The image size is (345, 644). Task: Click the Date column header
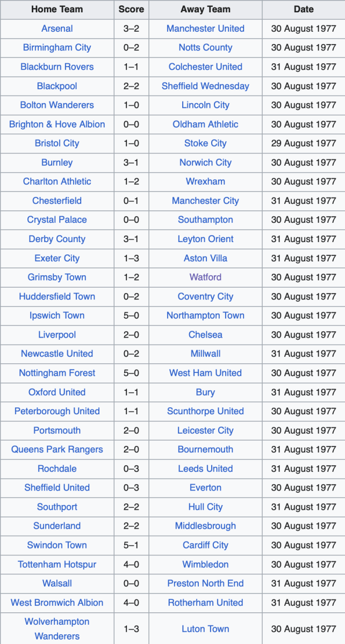tap(303, 9)
